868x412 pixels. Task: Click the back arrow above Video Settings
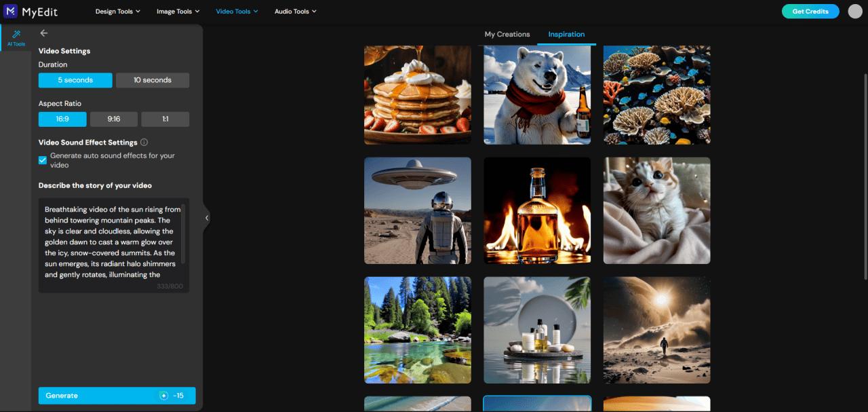click(43, 32)
